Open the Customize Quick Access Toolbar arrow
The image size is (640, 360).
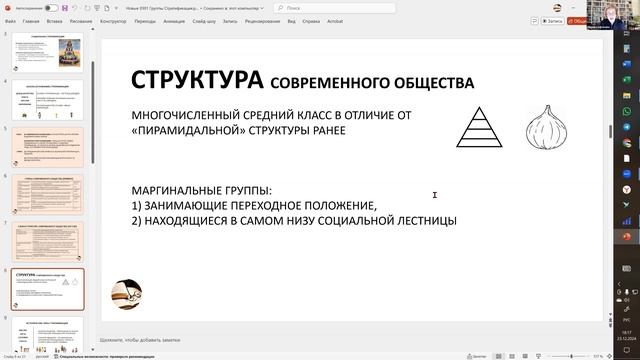[x=116, y=8]
